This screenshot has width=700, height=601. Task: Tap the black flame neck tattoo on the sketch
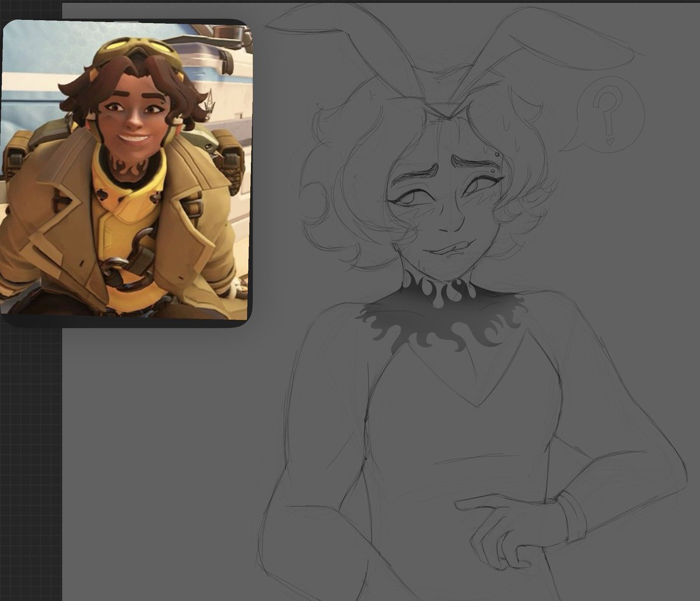pos(441,313)
